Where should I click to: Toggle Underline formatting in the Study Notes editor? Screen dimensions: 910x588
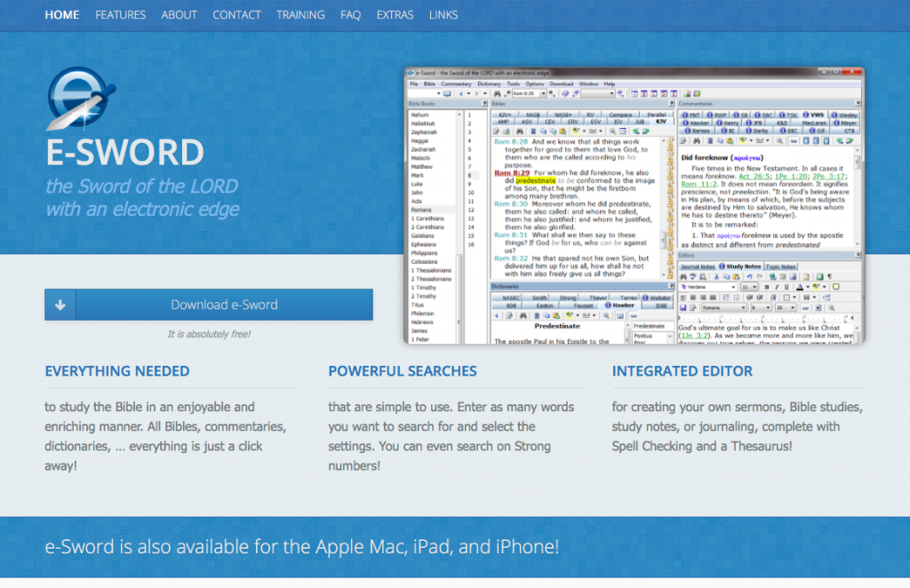point(786,287)
